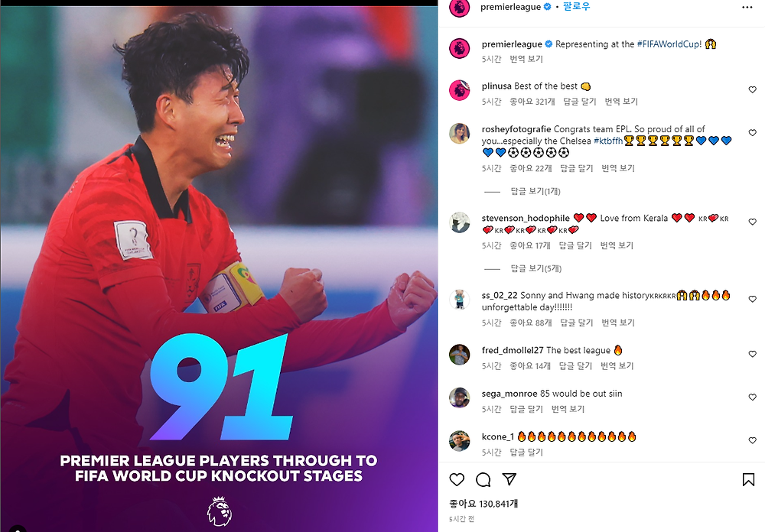Follow premierleague with 팔로우 button
This screenshot has width=765, height=532.
click(x=576, y=7)
